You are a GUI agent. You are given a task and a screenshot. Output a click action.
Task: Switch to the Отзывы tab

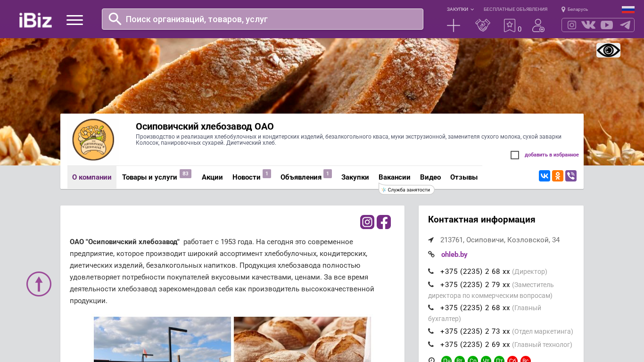point(464,177)
